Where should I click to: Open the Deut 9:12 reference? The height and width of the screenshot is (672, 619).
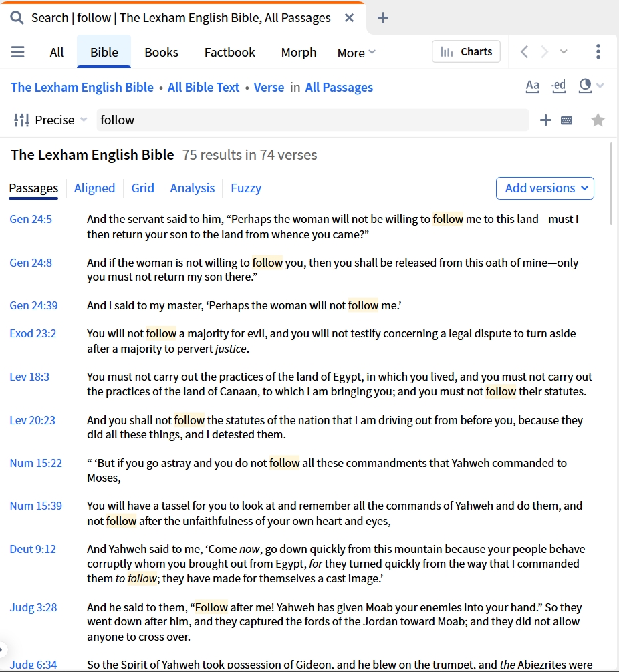pyautogui.click(x=33, y=550)
